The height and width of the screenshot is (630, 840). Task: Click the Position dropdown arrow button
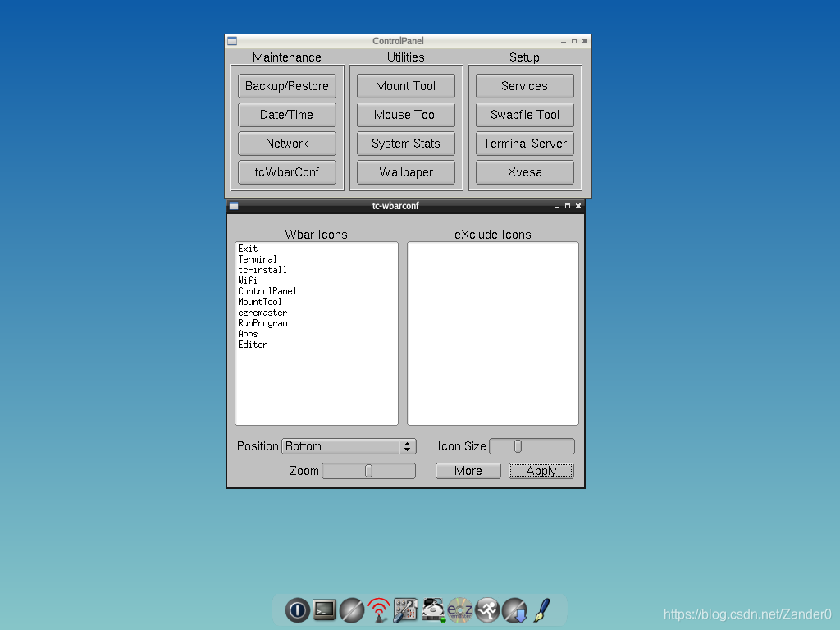(x=407, y=446)
